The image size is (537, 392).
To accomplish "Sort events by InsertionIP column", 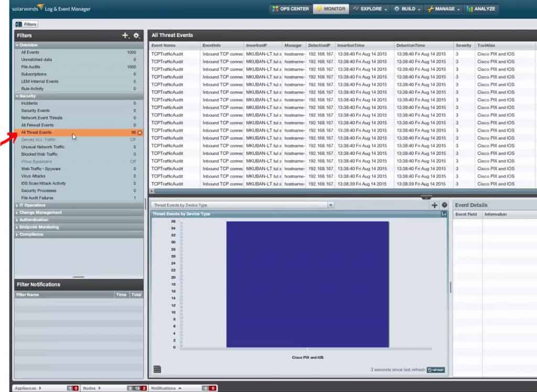I will pos(263,45).
